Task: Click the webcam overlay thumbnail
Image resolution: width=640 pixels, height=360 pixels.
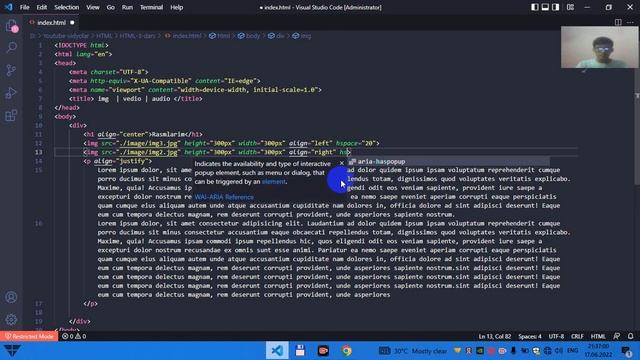Action: click(x=599, y=47)
